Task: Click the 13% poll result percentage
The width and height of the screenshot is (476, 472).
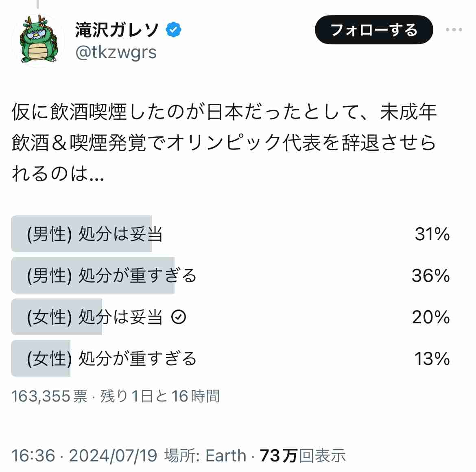Action: [432, 359]
